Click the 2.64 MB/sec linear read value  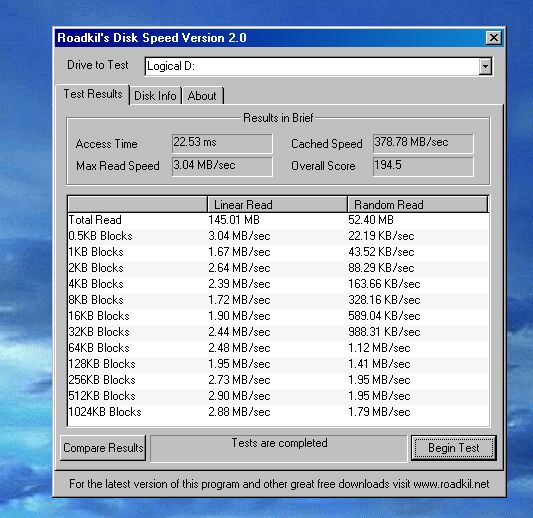point(239,268)
